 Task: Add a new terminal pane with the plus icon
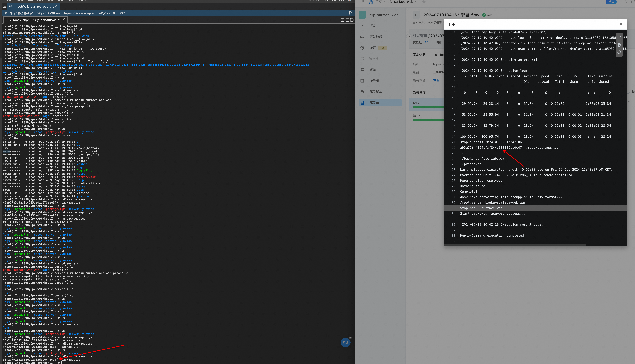(343, 20)
